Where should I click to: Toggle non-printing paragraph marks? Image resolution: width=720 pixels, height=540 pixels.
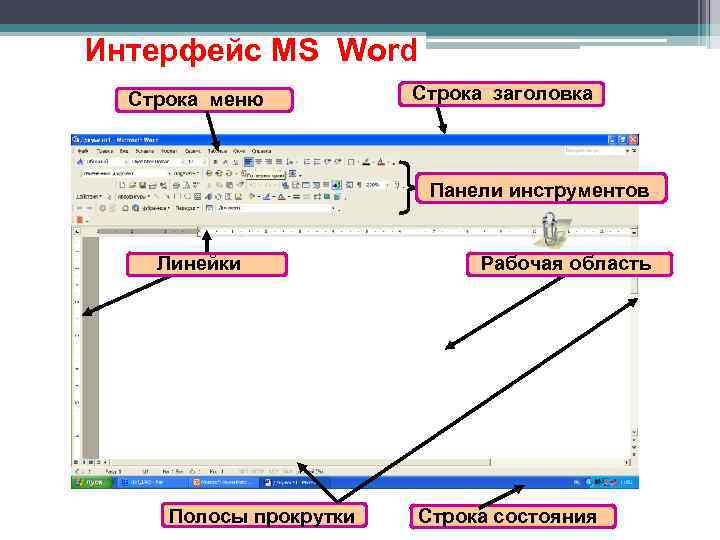(359, 185)
